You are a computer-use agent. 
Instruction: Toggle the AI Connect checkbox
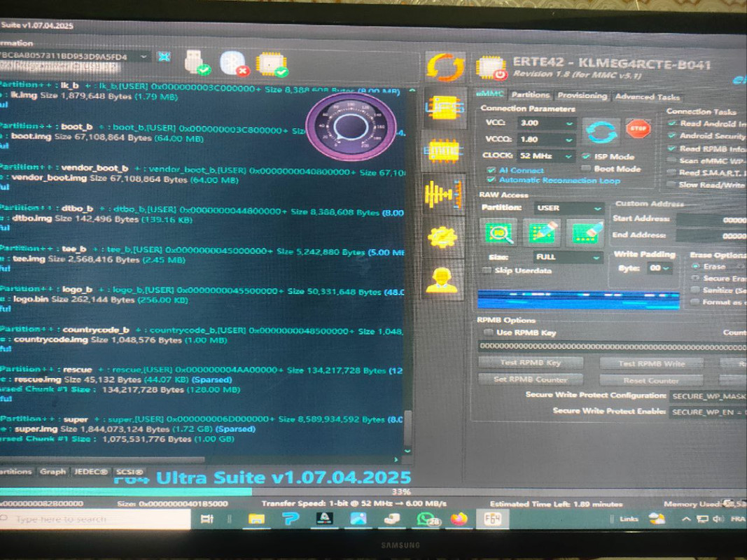click(491, 170)
